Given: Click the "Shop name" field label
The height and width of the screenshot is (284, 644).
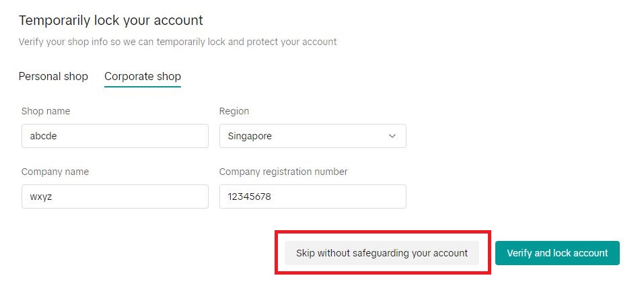Looking at the screenshot, I should click(46, 111).
